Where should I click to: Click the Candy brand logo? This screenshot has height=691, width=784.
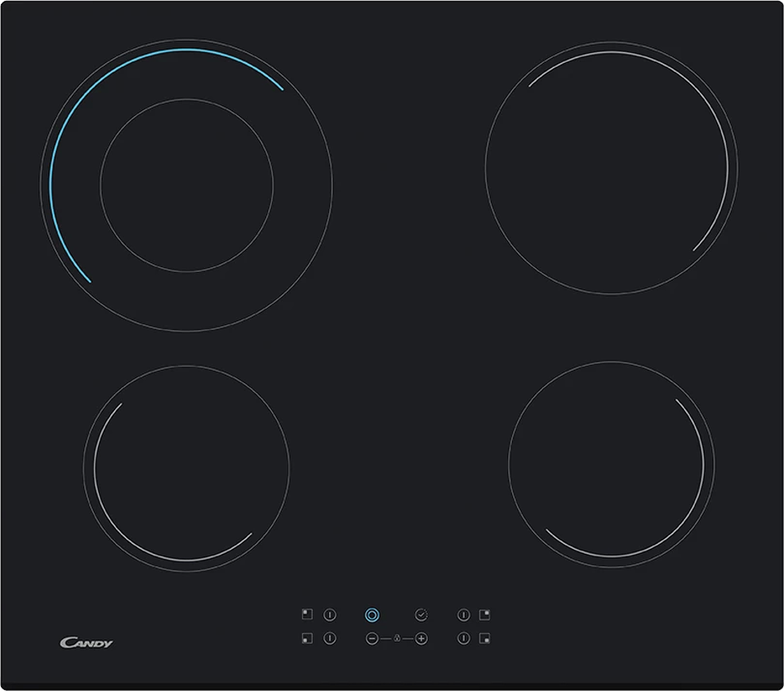[87, 643]
